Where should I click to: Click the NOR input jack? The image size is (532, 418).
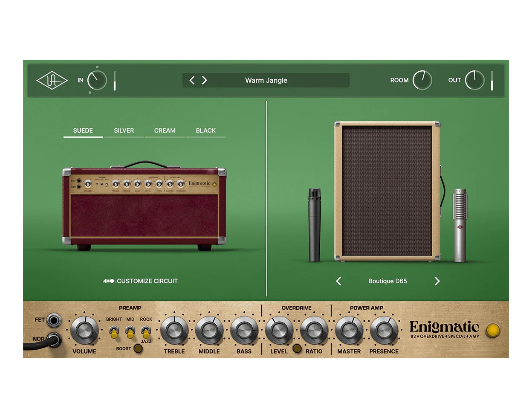pyautogui.click(x=54, y=340)
